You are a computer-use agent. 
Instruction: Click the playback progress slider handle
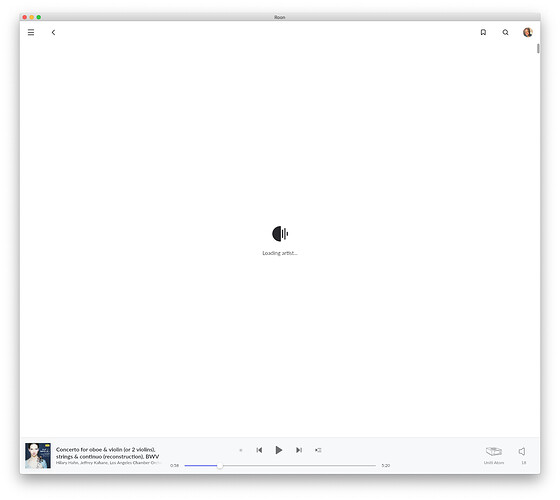[220, 466]
